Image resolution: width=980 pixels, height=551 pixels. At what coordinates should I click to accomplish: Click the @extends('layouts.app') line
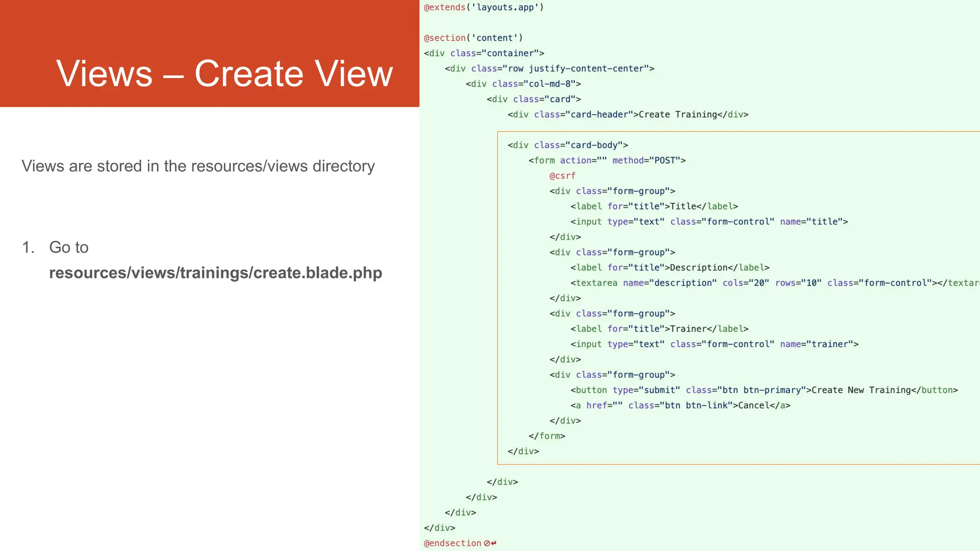coord(484,7)
